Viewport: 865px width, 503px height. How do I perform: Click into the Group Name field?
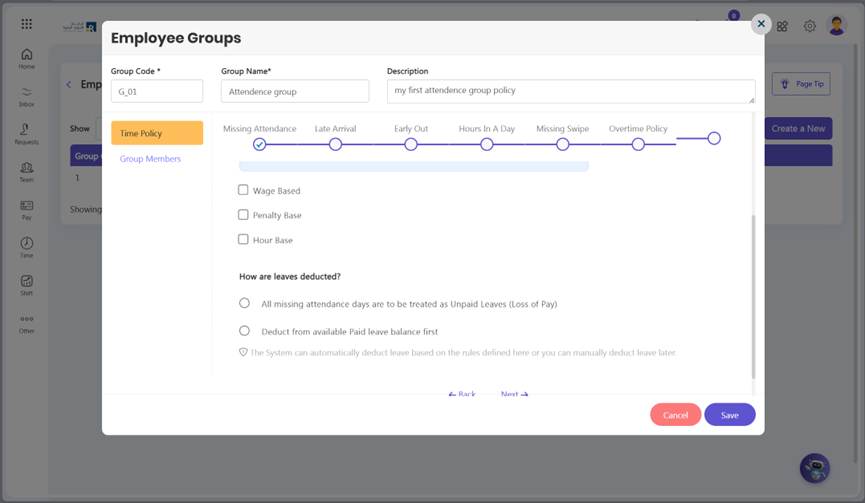pyautogui.click(x=295, y=91)
